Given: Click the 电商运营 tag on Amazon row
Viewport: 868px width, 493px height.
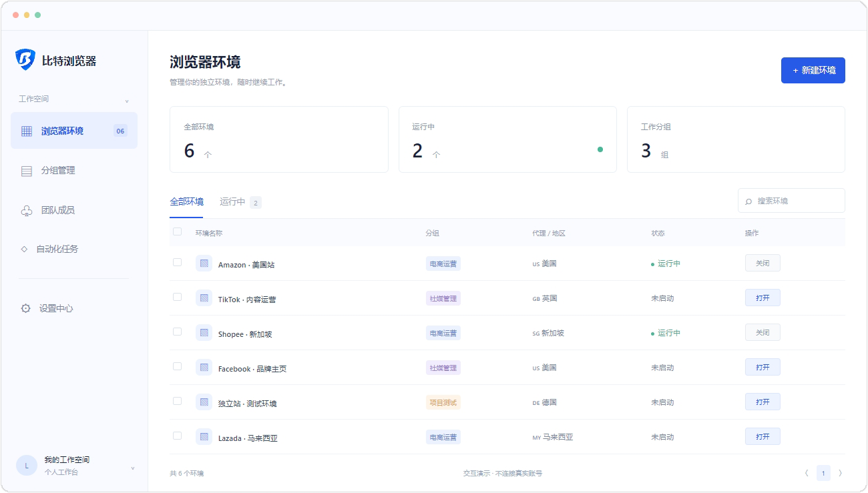Looking at the screenshot, I should pos(443,264).
